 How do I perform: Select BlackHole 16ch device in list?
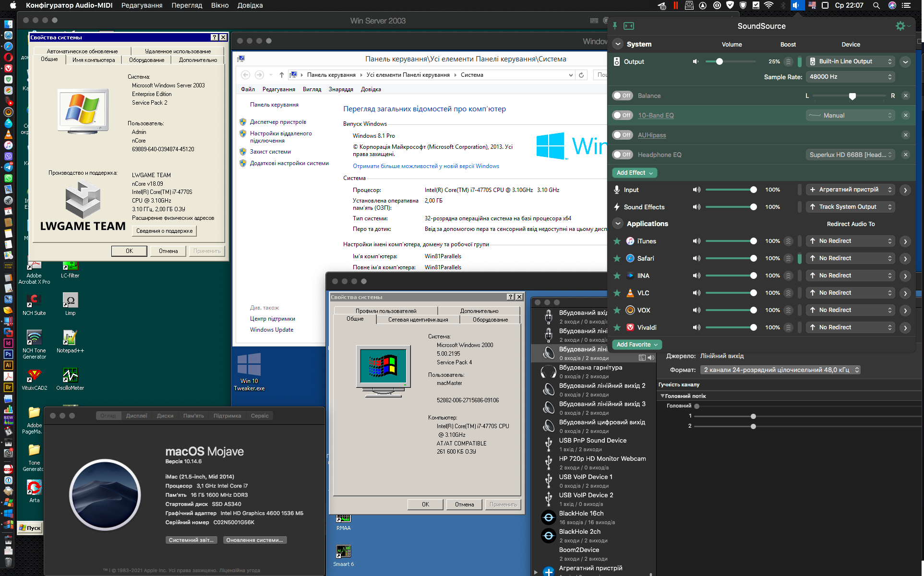pos(594,517)
